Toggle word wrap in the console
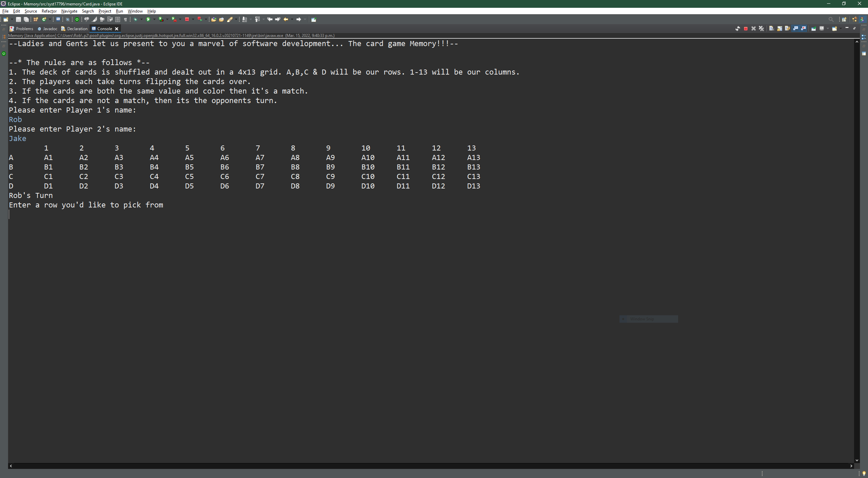This screenshot has height=478, width=868. [787, 29]
